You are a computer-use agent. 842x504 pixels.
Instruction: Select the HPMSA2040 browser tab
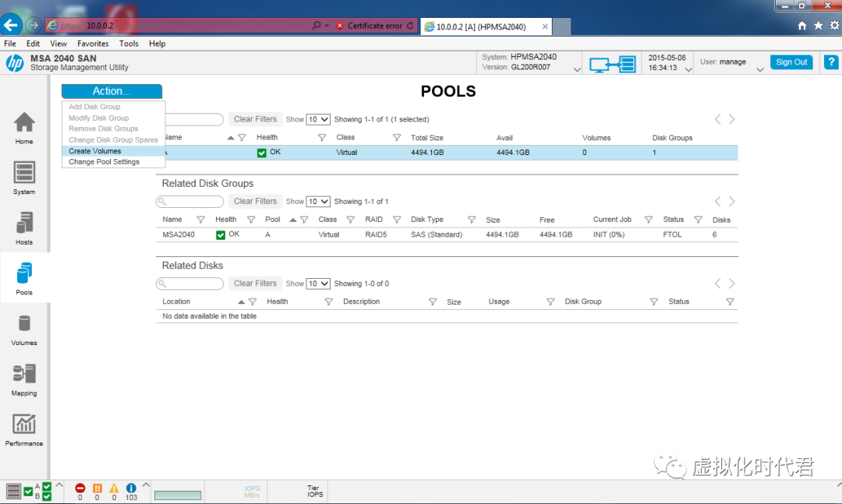tap(487, 26)
